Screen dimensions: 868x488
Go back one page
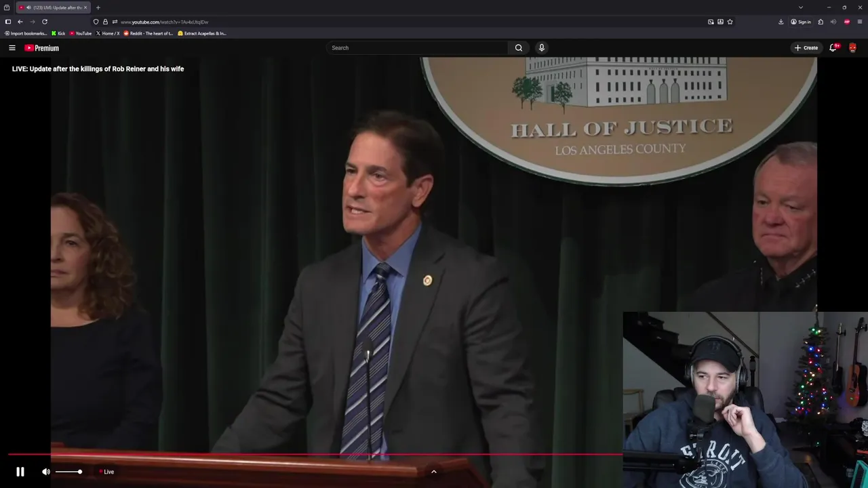pyautogui.click(x=20, y=22)
